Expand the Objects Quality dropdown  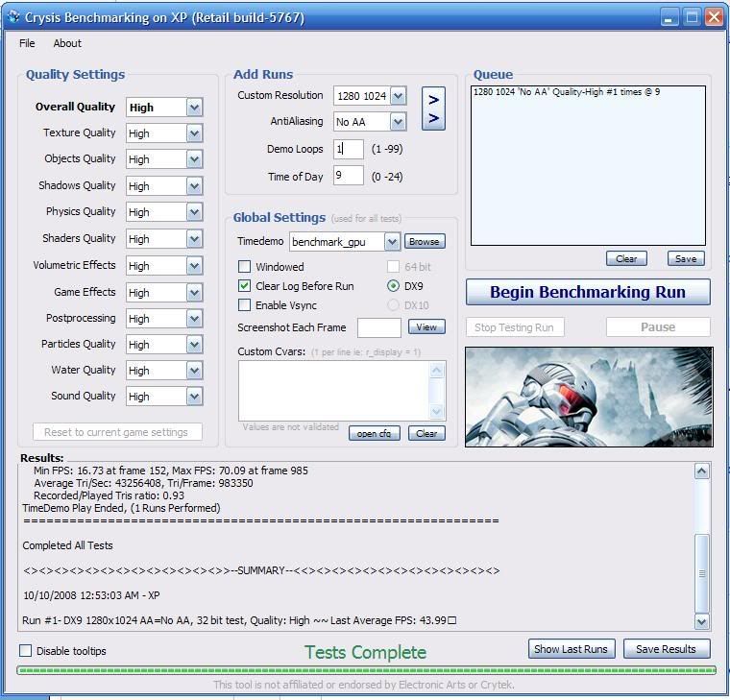[194, 159]
